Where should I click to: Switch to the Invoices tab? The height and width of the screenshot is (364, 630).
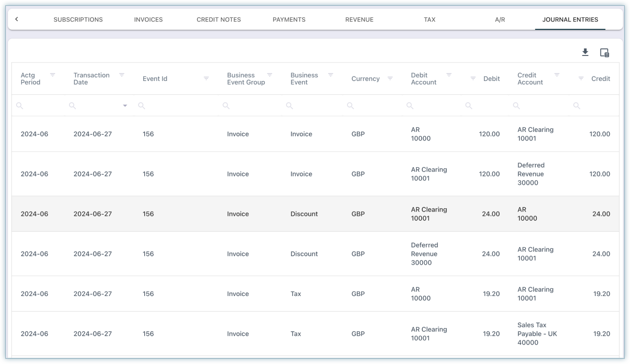(x=148, y=19)
